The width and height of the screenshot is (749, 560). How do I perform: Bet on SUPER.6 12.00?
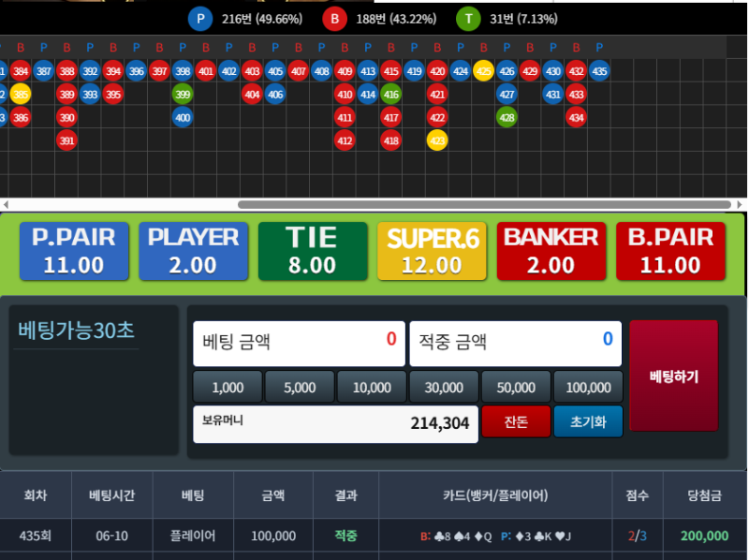433,251
